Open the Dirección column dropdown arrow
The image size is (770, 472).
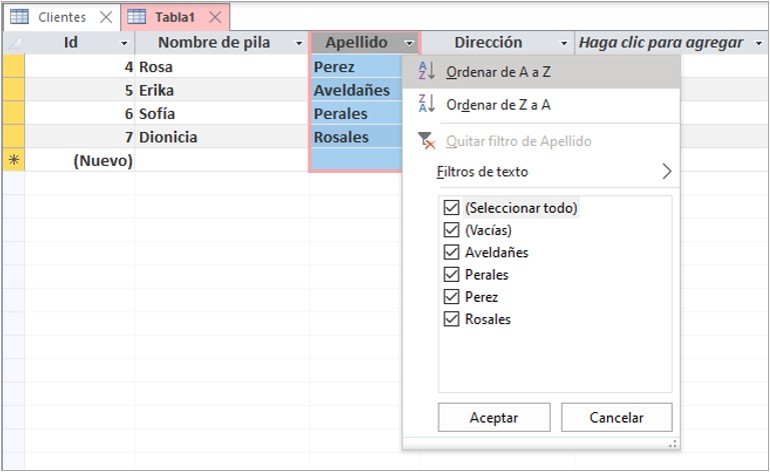[564, 43]
